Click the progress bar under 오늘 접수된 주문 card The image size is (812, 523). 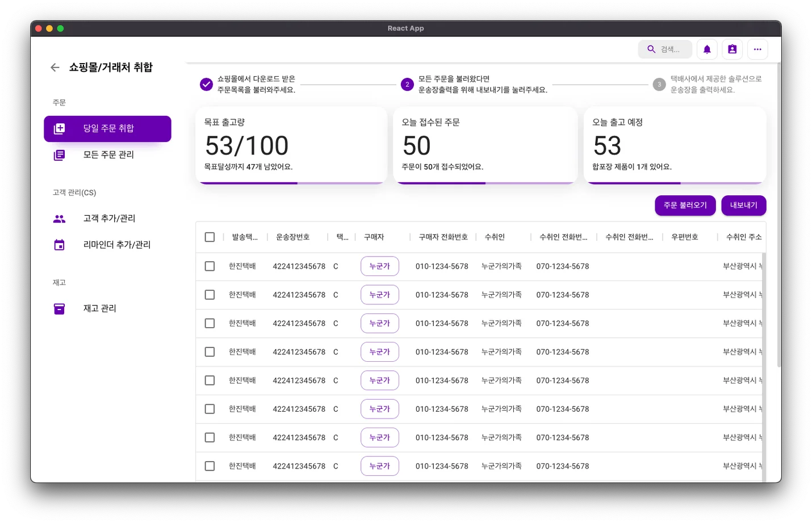tap(485, 183)
